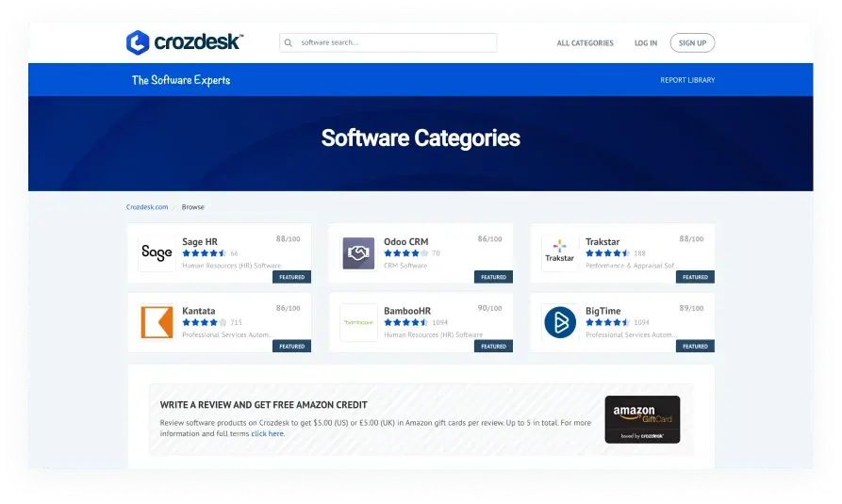Image resolution: width=842 pixels, height=504 pixels.
Task: Open the Trakstar product title
Action: coord(603,241)
